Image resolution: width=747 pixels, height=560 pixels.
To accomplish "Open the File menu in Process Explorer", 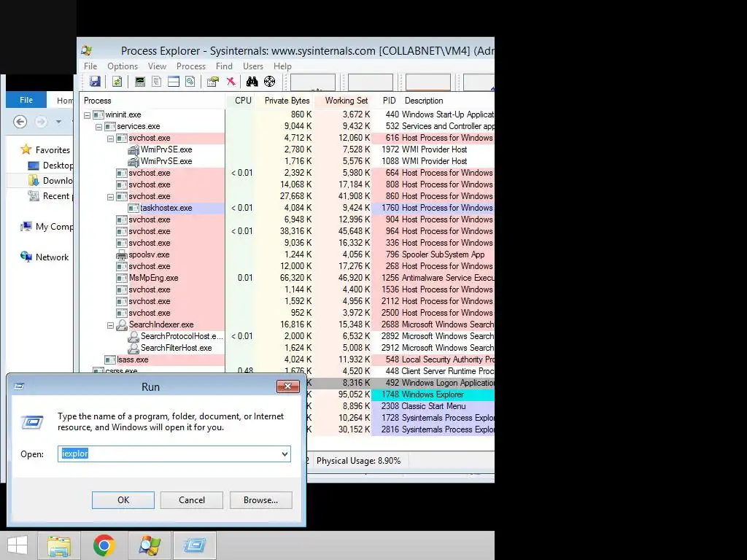I will (90, 66).
